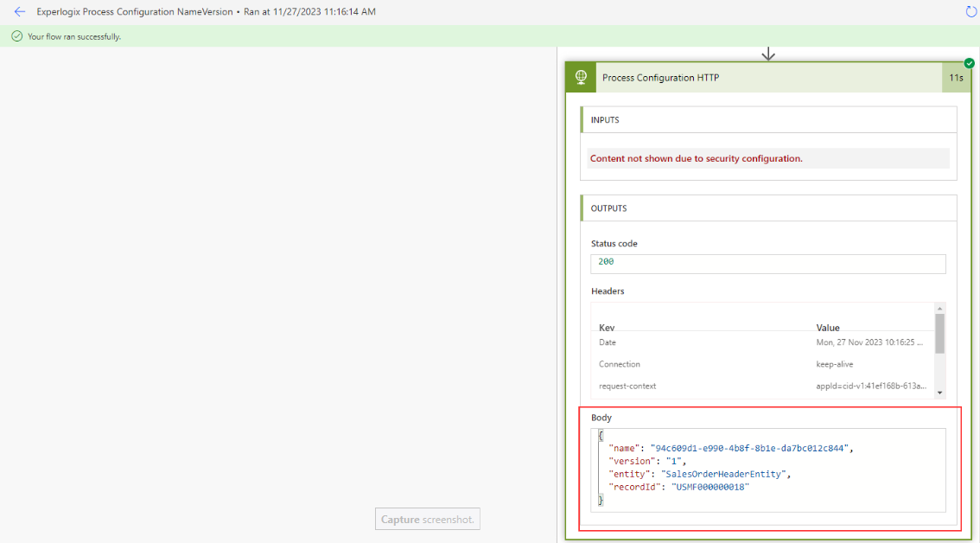The width and height of the screenshot is (980, 543).
Task: Click the OUTPUTS section header
Action: (769, 208)
